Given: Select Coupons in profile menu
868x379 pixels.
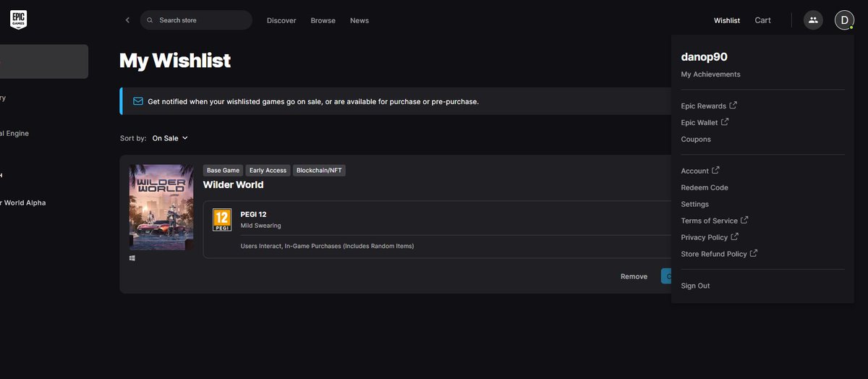Looking at the screenshot, I should coord(696,140).
